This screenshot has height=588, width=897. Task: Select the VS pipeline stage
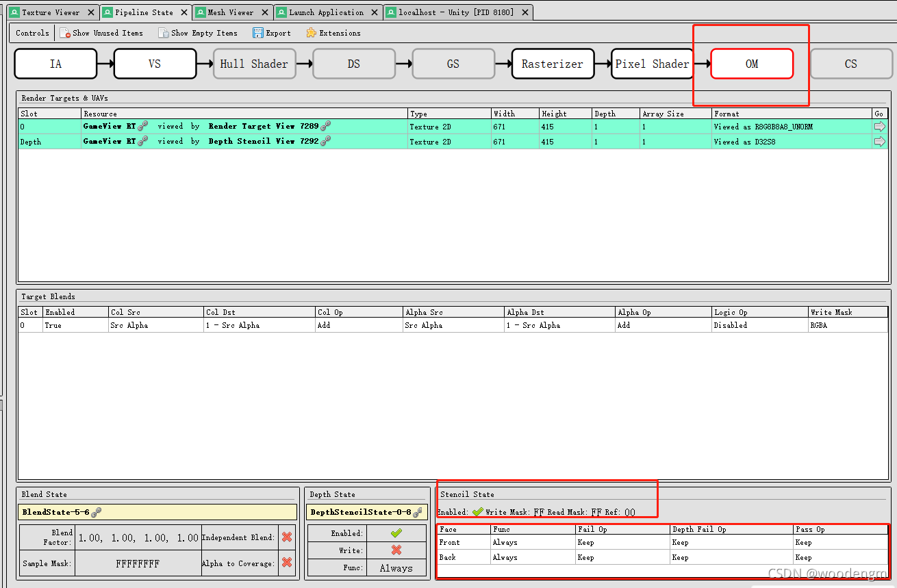[x=155, y=64]
